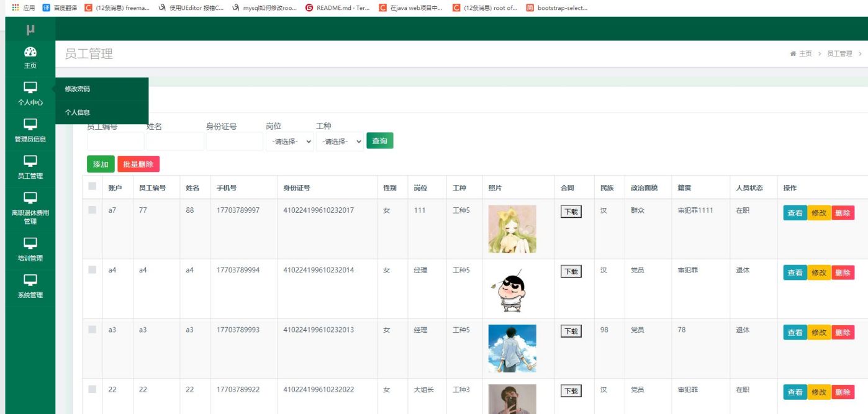The image size is (868, 414).
Task: Click 查看 for account 22
Action: 795,392
